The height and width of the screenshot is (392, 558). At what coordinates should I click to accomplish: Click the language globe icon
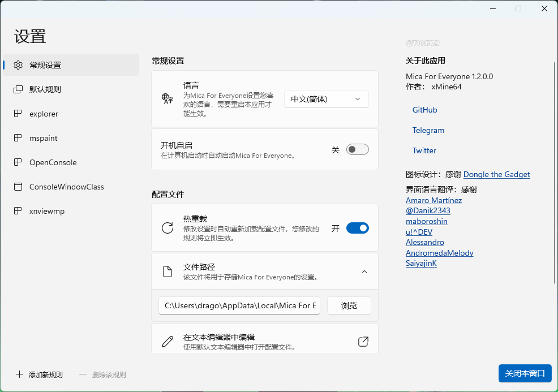[168, 99]
